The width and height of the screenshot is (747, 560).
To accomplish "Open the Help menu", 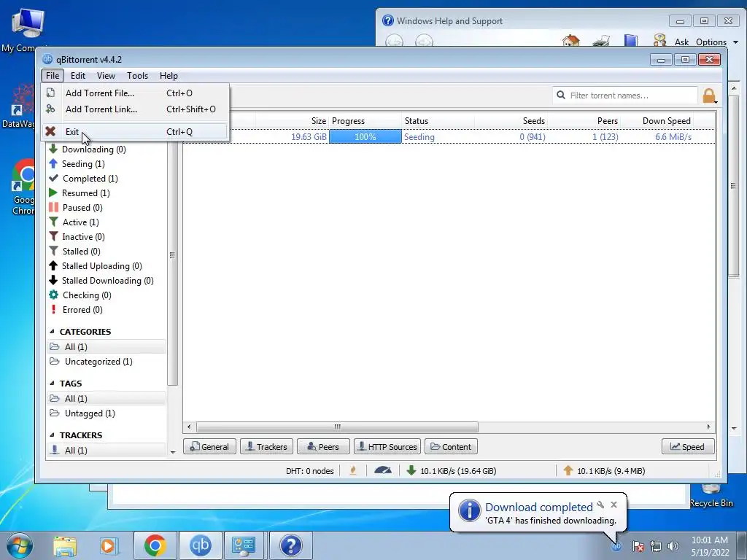I will 169,76.
